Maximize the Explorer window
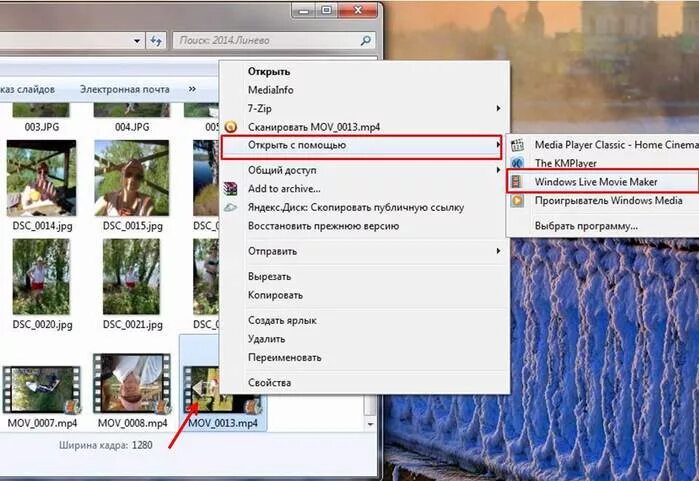 [327, 10]
